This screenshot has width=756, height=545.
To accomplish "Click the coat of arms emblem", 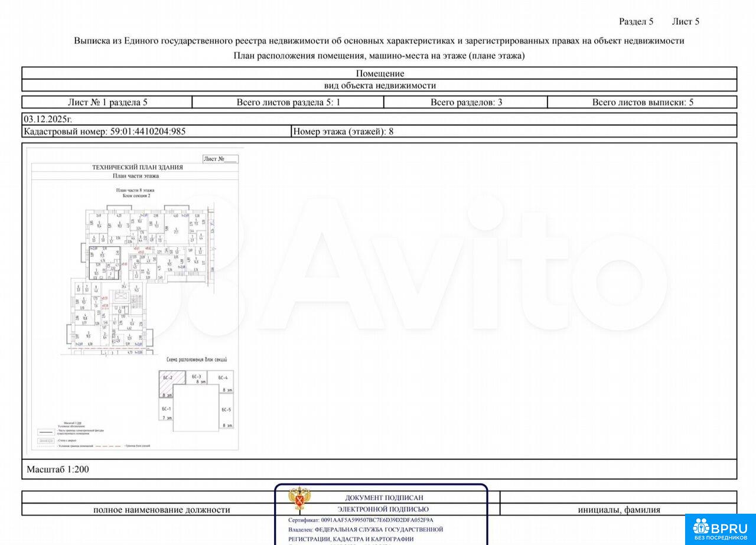I will tap(299, 499).
